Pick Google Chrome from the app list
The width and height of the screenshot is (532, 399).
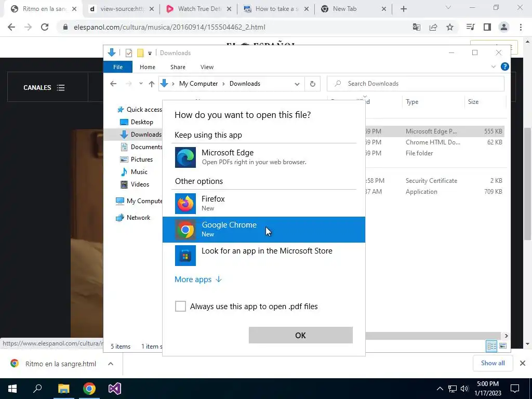coord(263,229)
